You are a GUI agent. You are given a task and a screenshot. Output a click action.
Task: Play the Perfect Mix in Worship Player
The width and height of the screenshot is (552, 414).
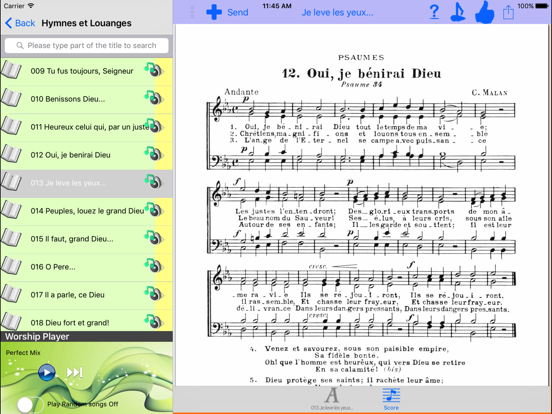pyautogui.click(x=46, y=372)
